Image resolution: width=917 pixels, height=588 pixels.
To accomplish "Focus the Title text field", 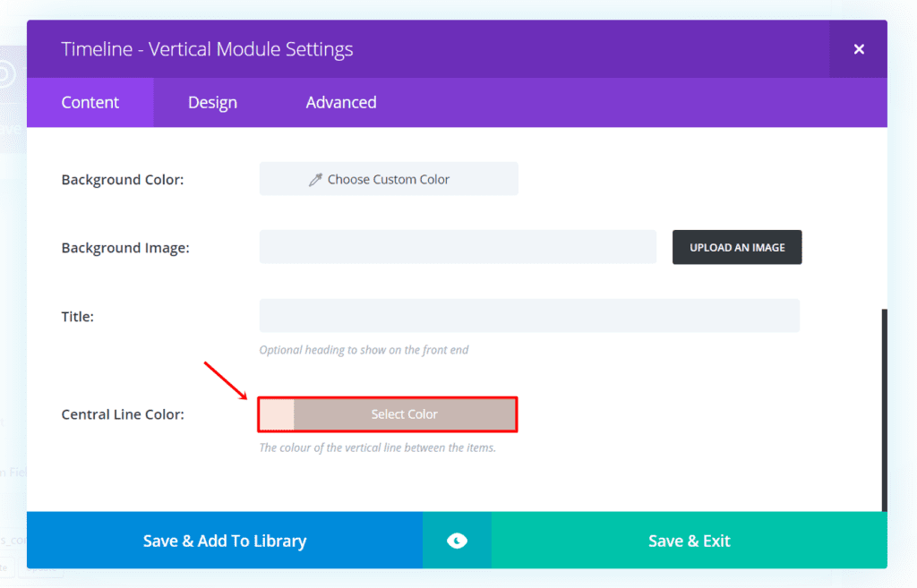I will click(529, 316).
